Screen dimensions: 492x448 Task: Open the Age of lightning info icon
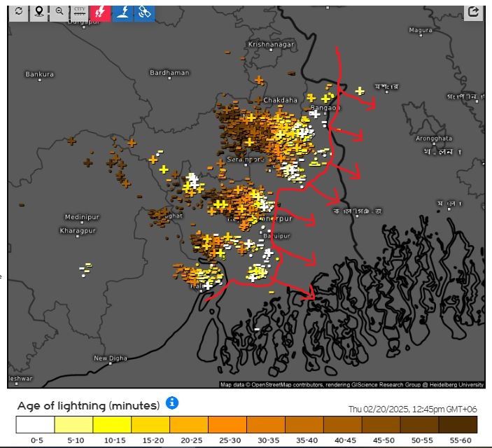tap(172, 403)
